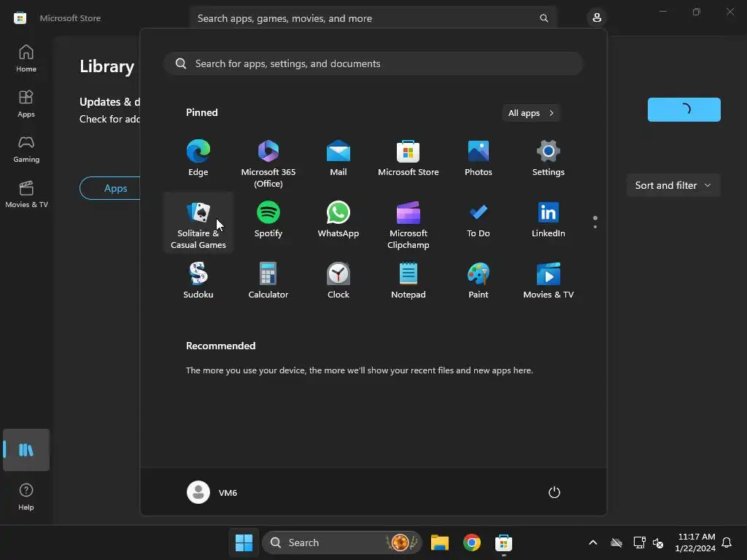Open the taskbar clock and date
This screenshot has height=560, width=747.
click(695, 542)
